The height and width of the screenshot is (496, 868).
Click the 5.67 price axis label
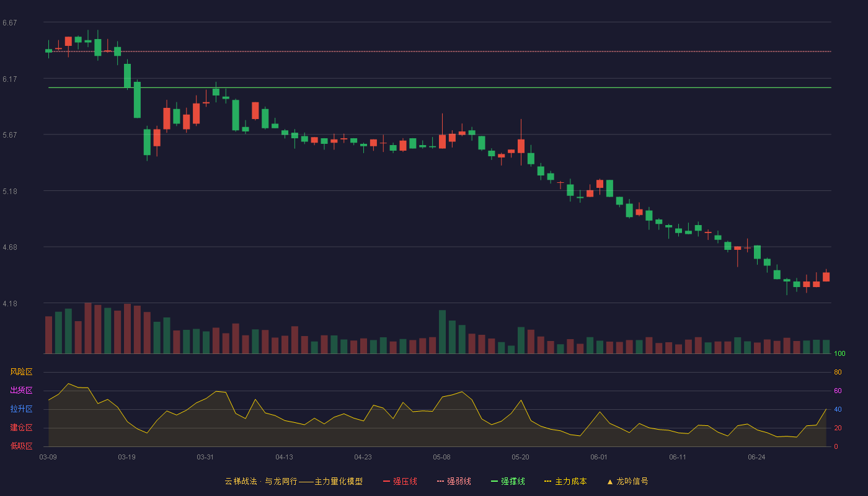click(9, 135)
